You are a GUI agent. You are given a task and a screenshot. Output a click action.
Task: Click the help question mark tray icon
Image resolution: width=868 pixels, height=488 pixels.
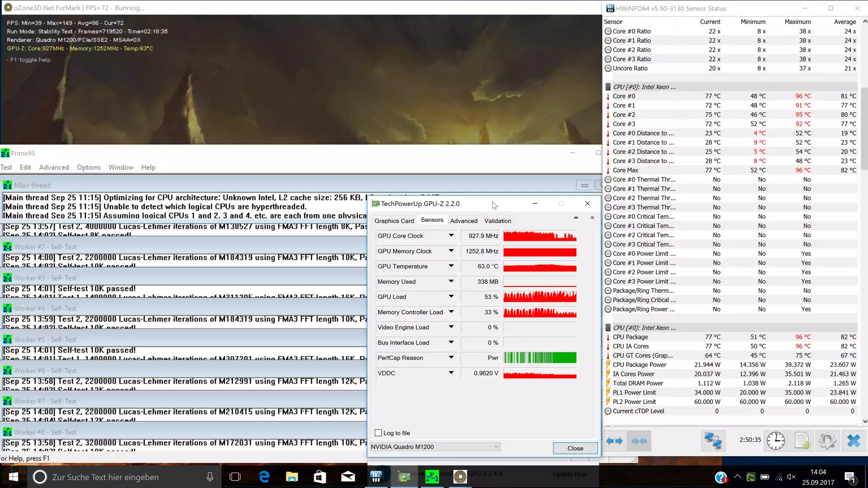[x=721, y=477]
